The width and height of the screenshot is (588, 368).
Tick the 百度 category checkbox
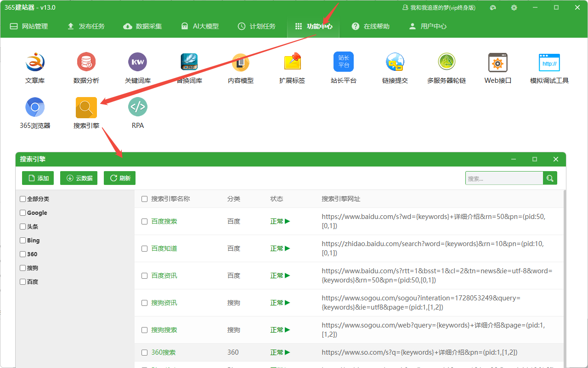point(23,282)
